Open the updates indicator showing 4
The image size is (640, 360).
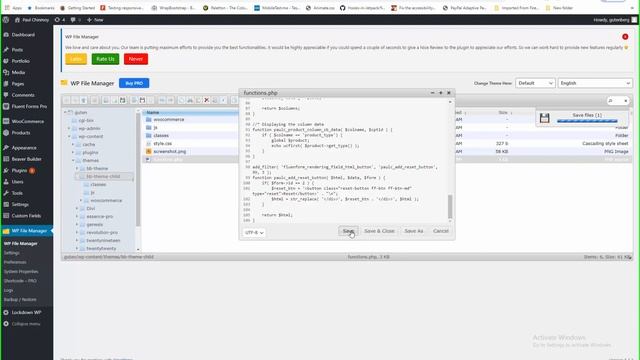pos(60,20)
